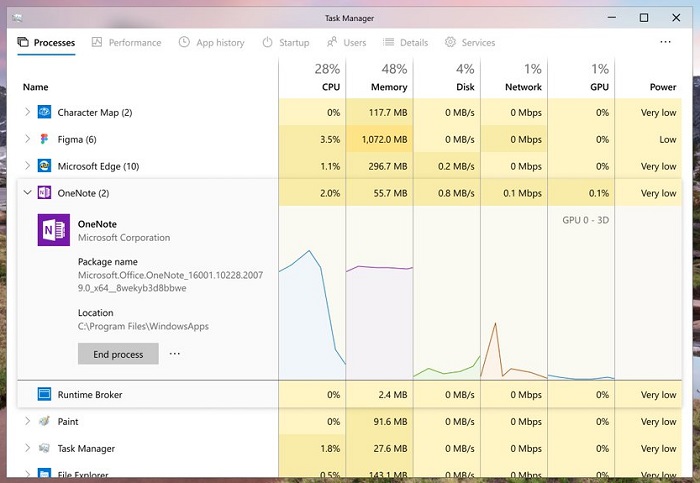Click End process for OneNote
The height and width of the screenshot is (483, 700).
click(118, 354)
